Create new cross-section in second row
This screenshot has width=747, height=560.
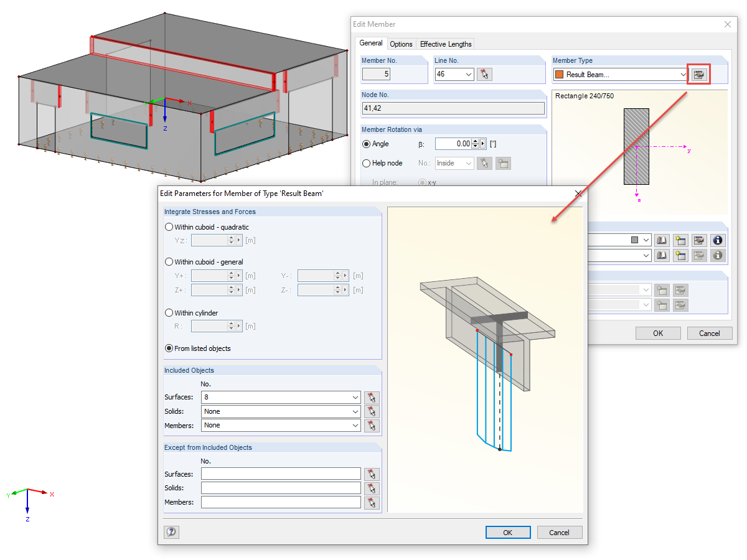680,255
